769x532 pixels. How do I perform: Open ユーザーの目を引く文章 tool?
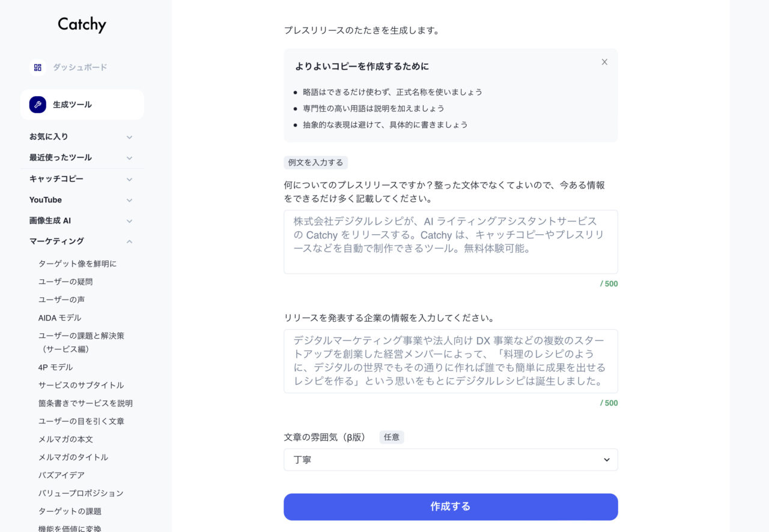point(81,421)
